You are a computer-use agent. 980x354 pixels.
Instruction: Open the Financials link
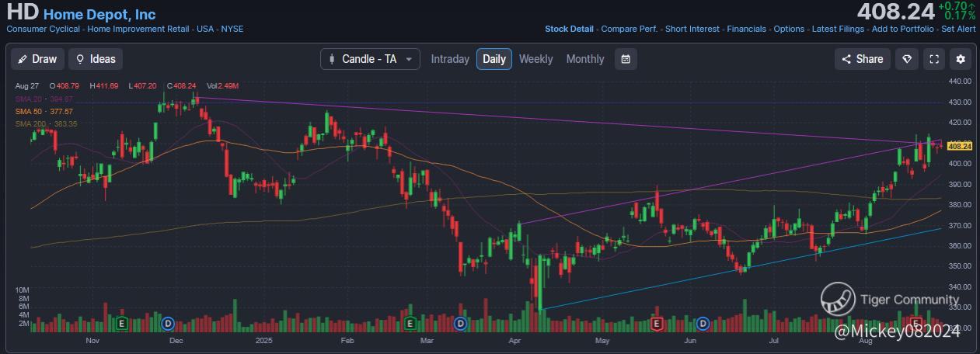(x=746, y=29)
